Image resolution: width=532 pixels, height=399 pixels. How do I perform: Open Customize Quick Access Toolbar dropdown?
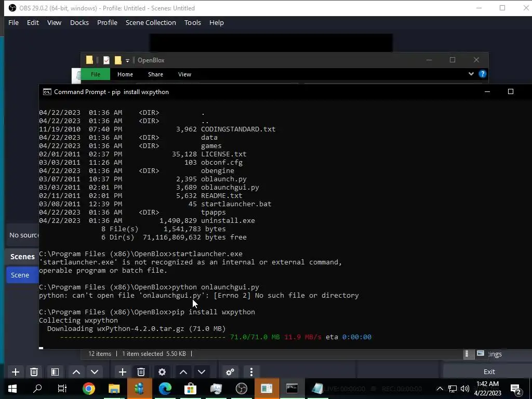pyautogui.click(x=128, y=60)
